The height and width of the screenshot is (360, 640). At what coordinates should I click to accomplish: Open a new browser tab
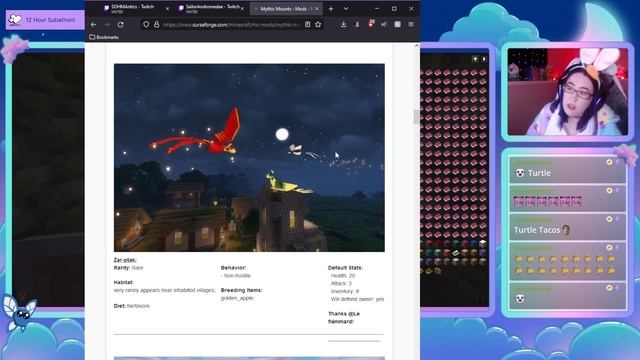tap(331, 9)
